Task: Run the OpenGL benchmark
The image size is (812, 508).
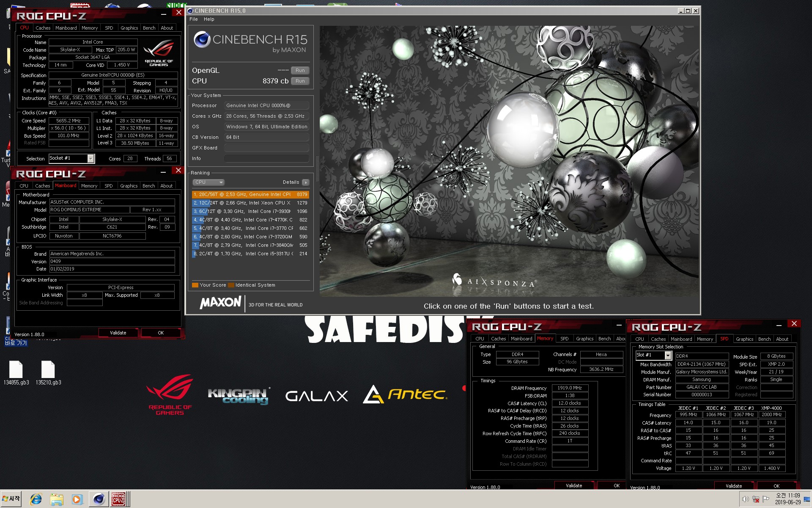Action: (x=300, y=70)
